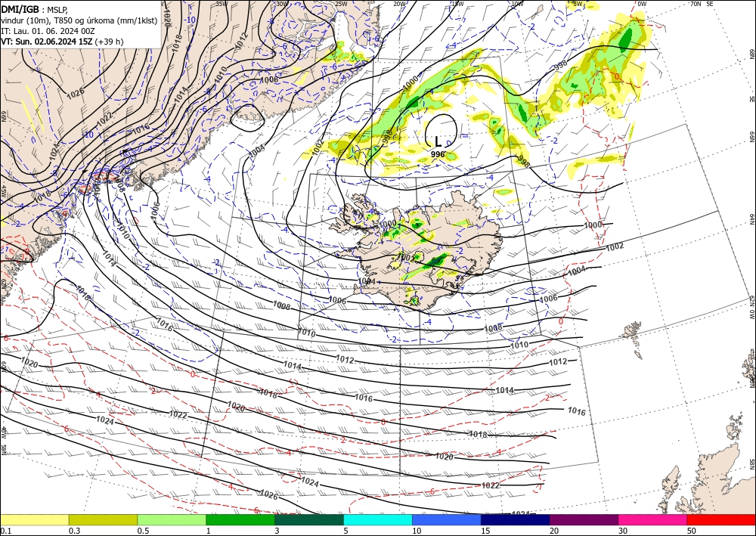The width and height of the screenshot is (756, 536).
Task: Select the pink 30–50 mm legend swatch
Action: pos(652,519)
